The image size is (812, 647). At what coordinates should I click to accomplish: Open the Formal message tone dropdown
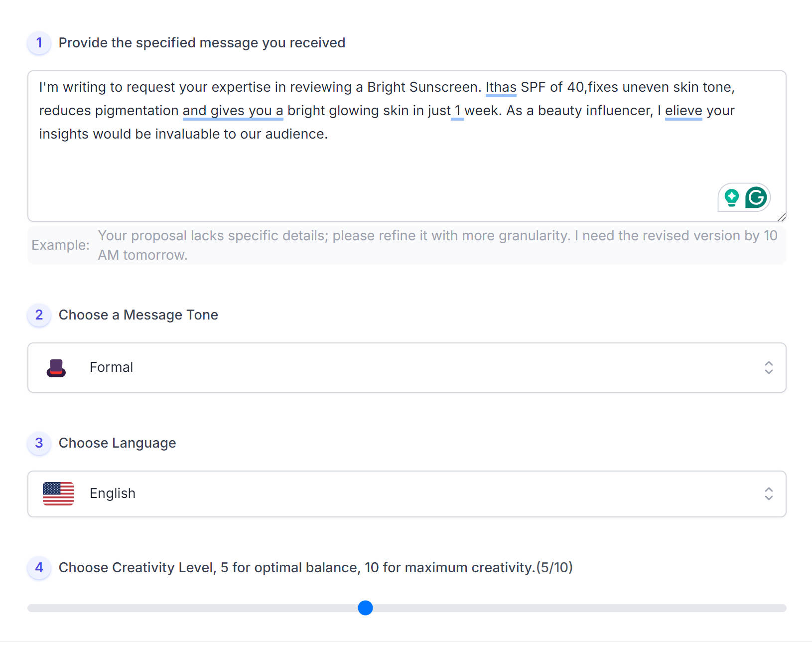tap(406, 368)
